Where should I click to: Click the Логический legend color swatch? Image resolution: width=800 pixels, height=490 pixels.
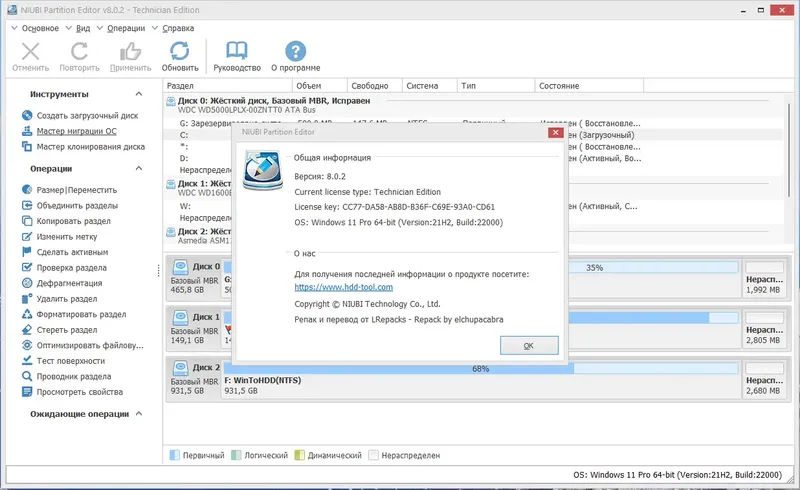click(x=236, y=455)
